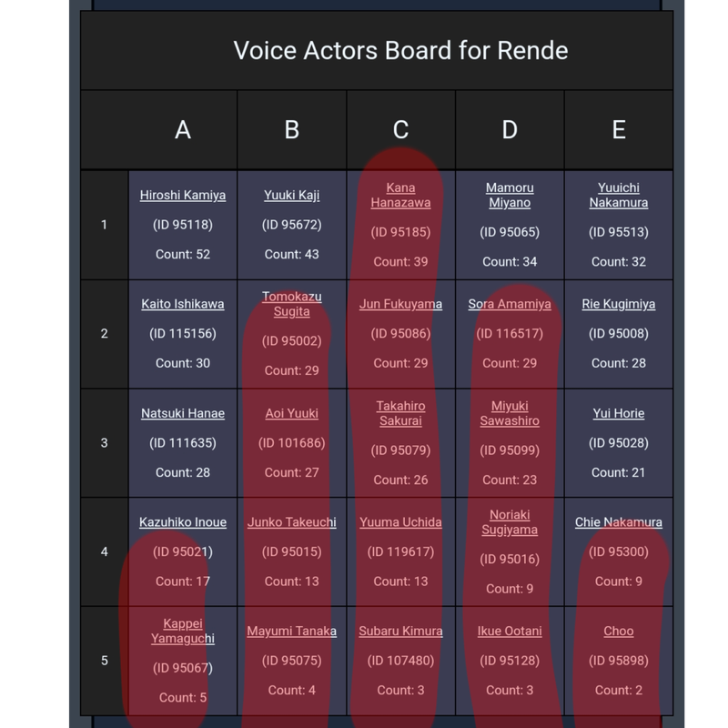Open Jun Fukuyama's page

click(x=400, y=304)
